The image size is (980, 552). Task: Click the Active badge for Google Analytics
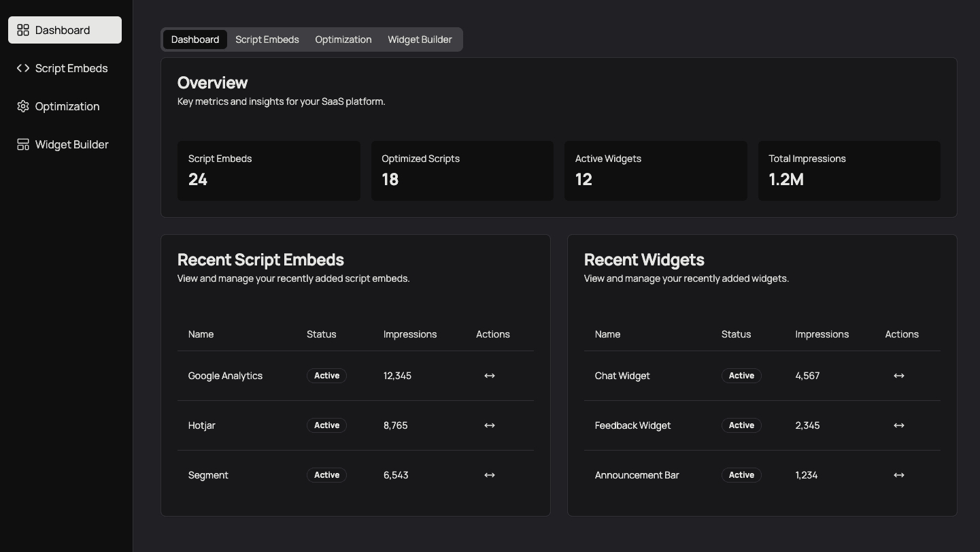click(x=326, y=376)
